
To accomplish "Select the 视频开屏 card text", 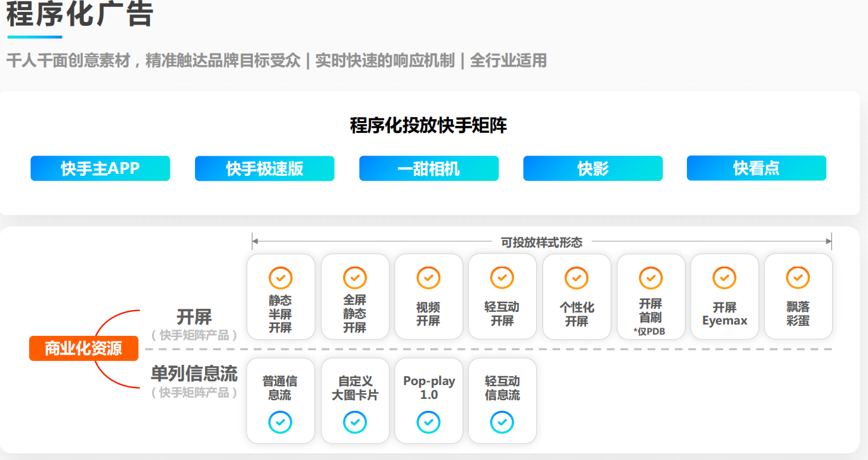I will [x=428, y=314].
